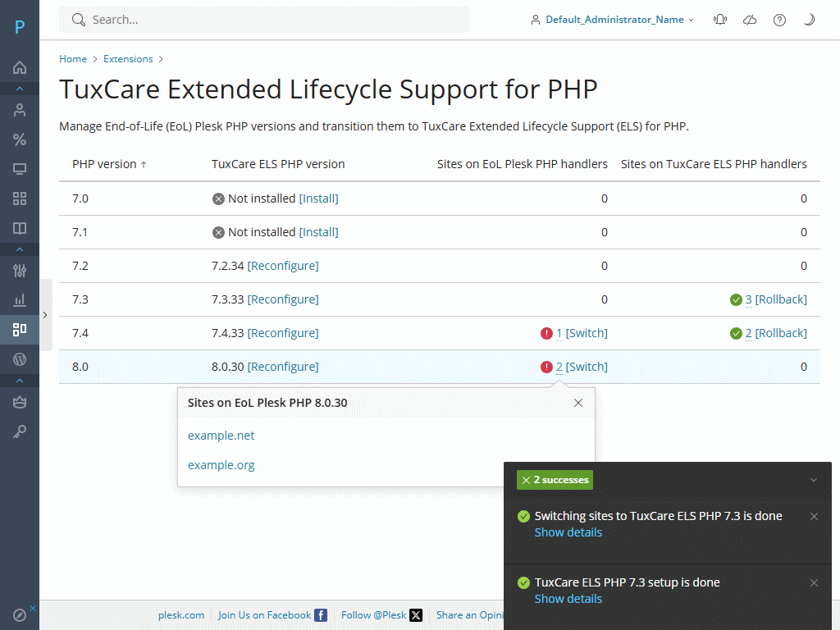The width and height of the screenshot is (840, 630).
Task: Close the Sites on EoL PHP popup
Action: pos(578,403)
